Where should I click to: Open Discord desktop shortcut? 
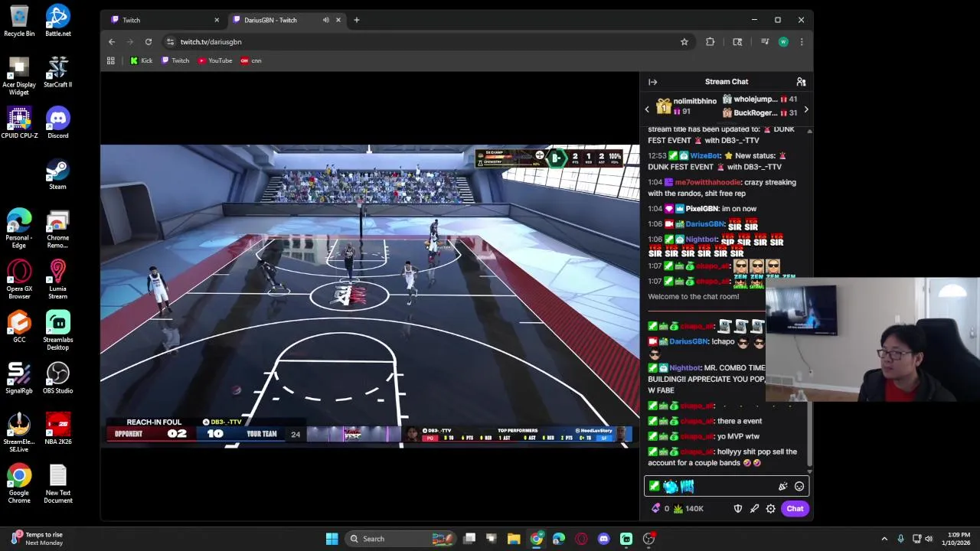(57, 123)
